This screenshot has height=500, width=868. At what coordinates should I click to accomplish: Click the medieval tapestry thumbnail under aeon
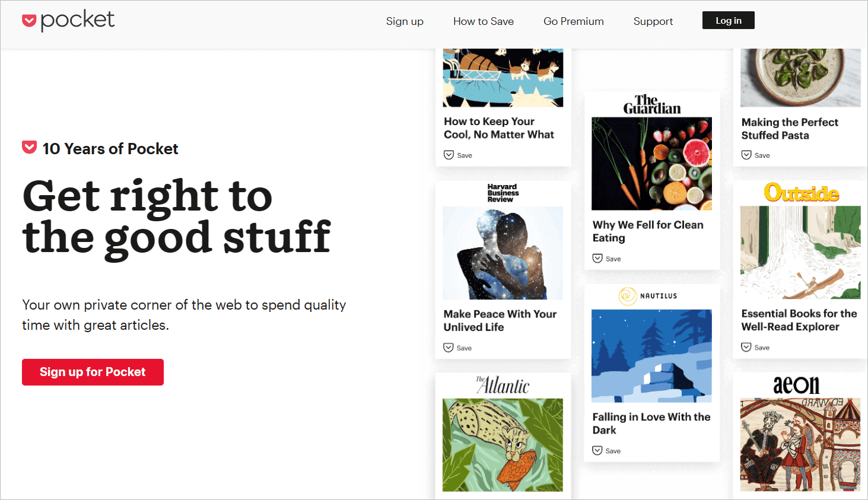click(x=800, y=445)
